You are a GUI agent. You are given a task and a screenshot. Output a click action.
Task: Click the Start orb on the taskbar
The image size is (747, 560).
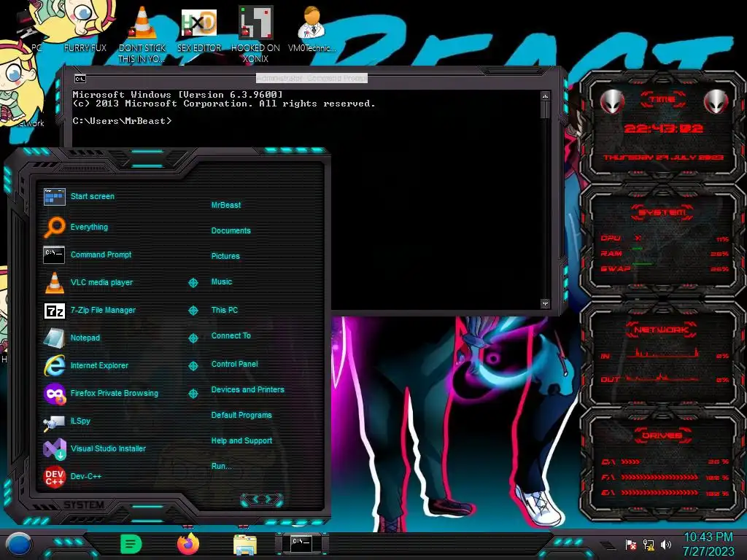point(19,544)
